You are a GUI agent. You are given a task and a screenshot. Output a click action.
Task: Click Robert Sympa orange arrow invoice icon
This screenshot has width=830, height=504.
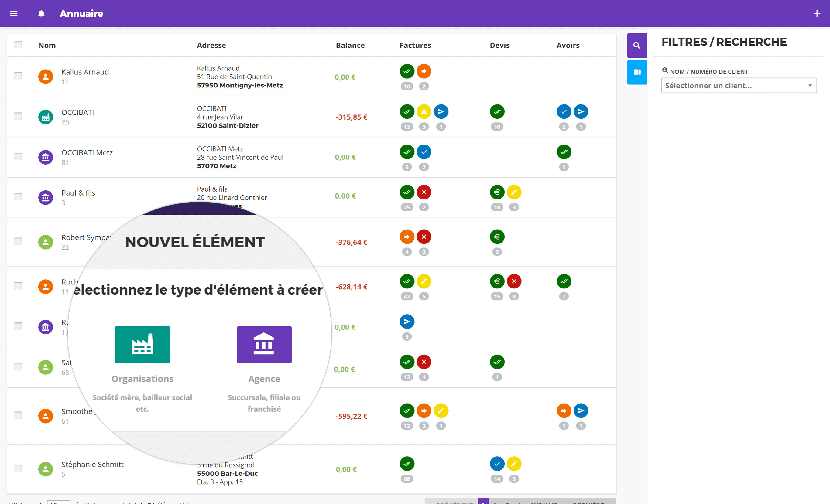pos(407,237)
